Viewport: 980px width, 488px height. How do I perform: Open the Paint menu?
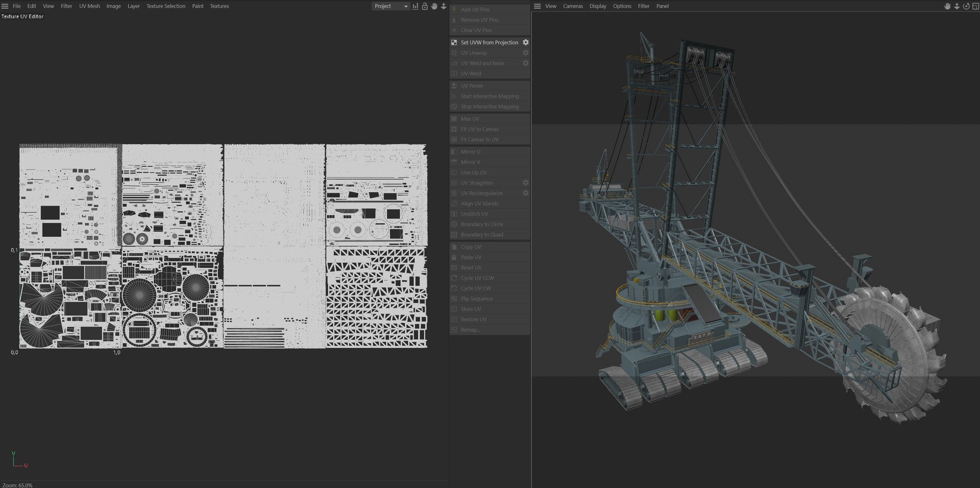[198, 6]
